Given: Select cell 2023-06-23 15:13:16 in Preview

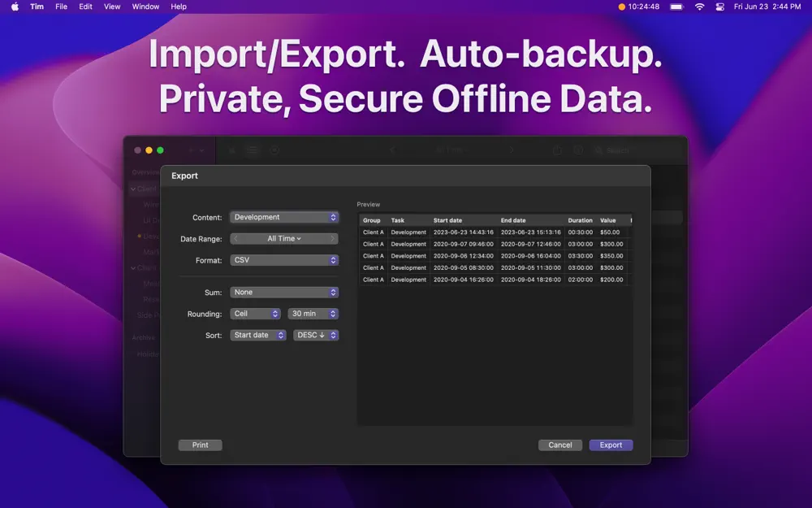Looking at the screenshot, I should pos(531,232).
